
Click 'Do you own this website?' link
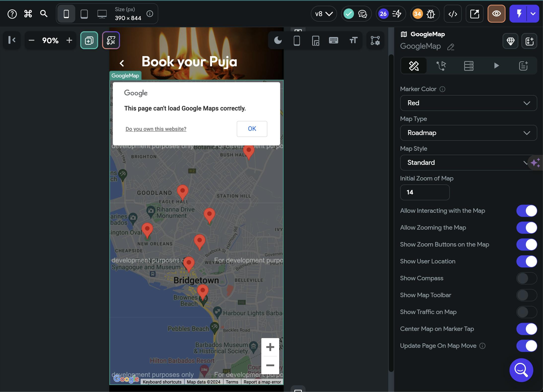click(156, 129)
